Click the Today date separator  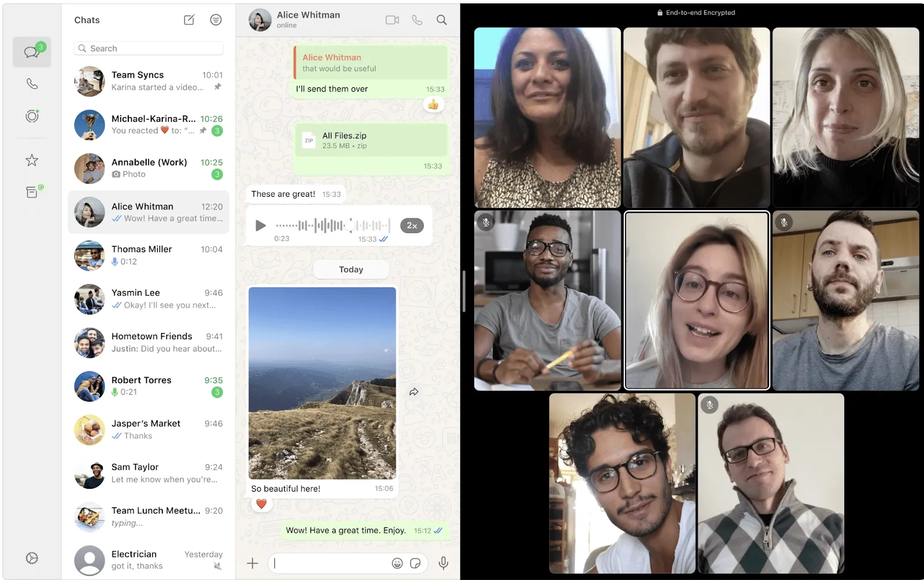(351, 270)
